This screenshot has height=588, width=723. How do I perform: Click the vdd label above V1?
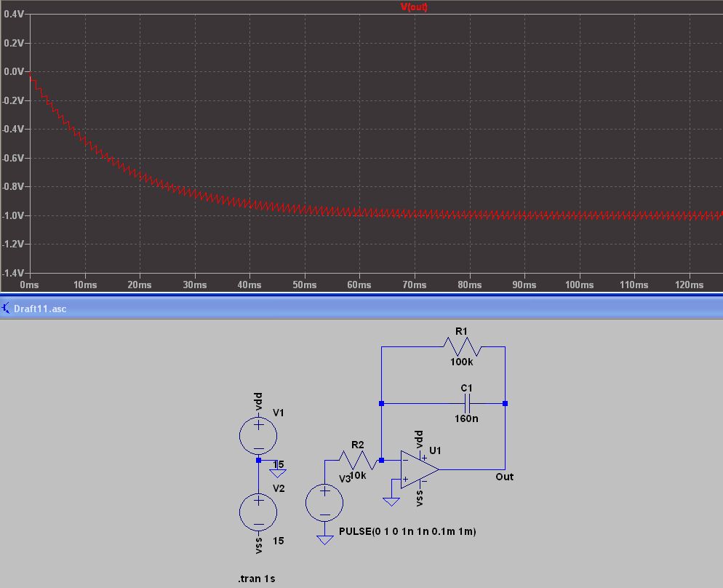[x=258, y=402]
